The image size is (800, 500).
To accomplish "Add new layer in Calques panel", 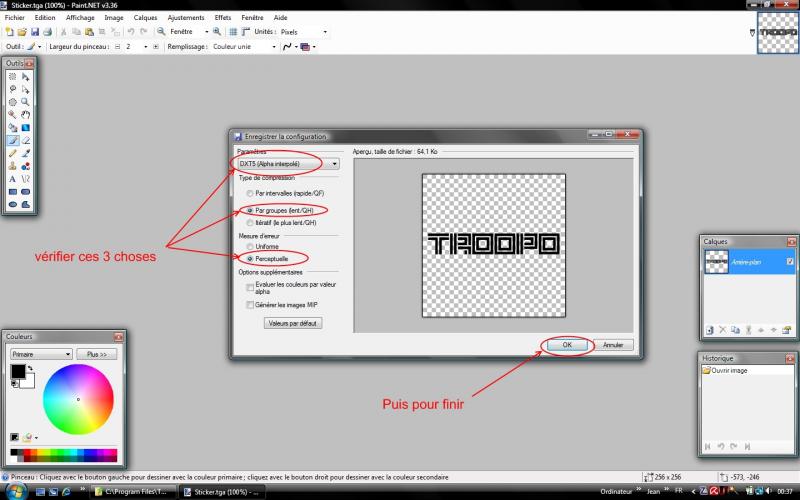I will tap(710, 330).
